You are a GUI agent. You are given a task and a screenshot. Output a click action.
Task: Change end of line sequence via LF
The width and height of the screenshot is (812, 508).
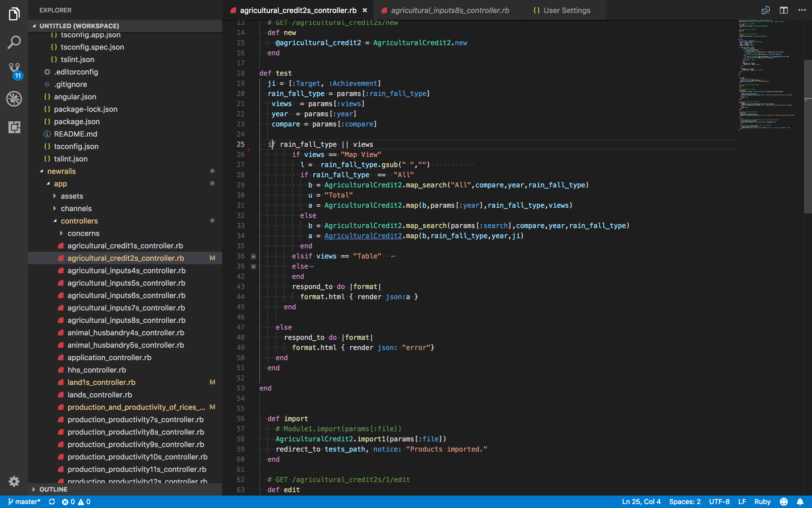[742, 502]
